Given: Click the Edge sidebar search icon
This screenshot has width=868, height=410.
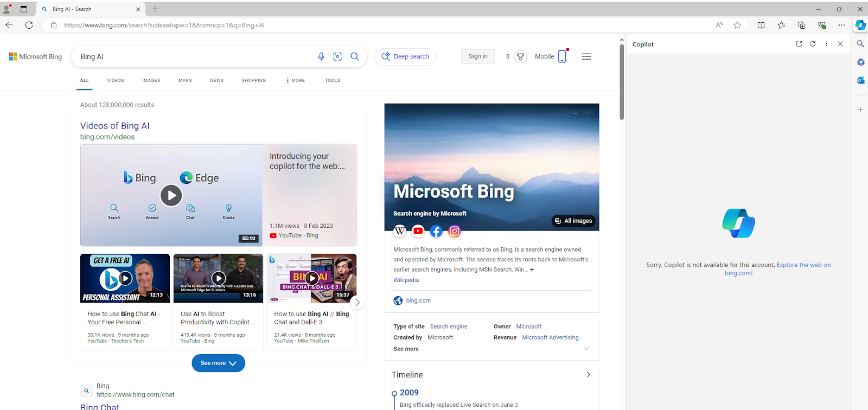Looking at the screenshot, I should pos(860,44).
